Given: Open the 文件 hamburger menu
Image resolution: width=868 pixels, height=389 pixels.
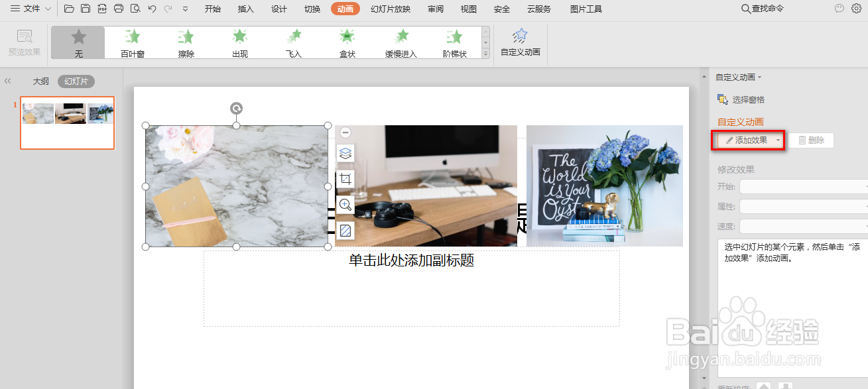Looking at the screenshot, I should [31, 9].
